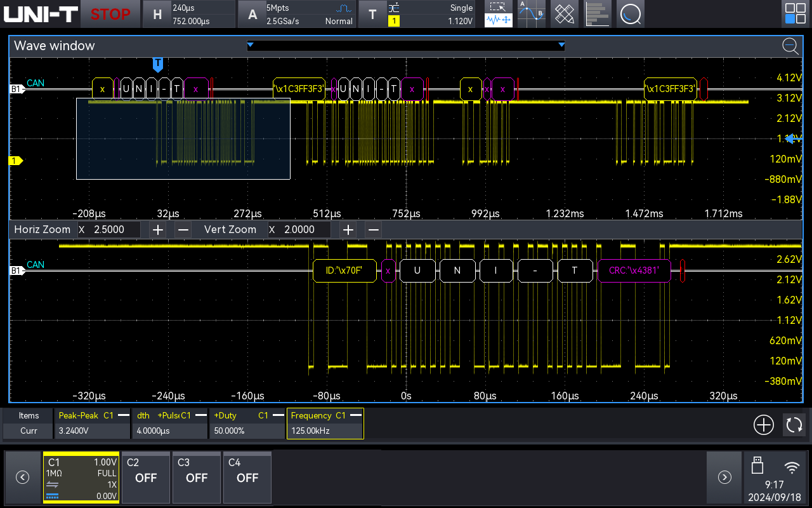Click the Vert Zoom value field 2.0000

point(299,229)
